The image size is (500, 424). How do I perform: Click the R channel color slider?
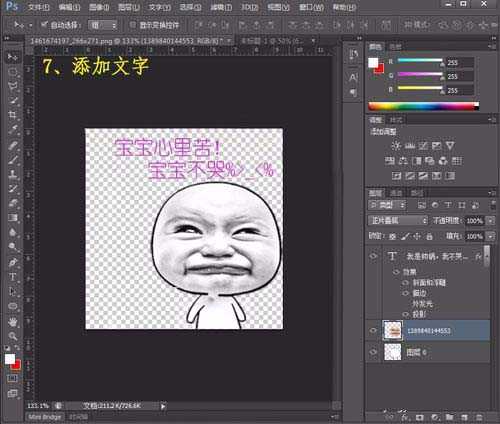click(420, 61)
